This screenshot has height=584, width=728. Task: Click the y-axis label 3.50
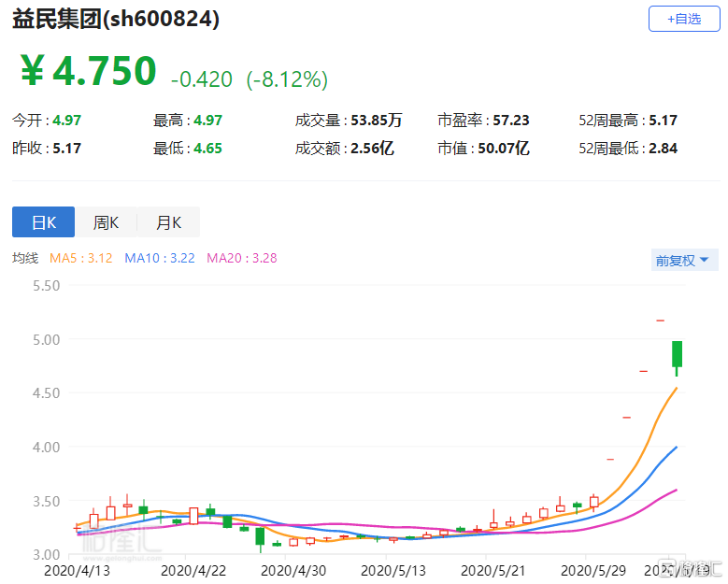click(x=46, y=502)
